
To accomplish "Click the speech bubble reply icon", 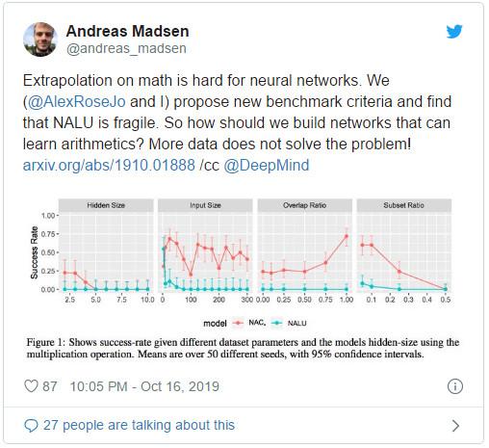I will click(31, 426).
